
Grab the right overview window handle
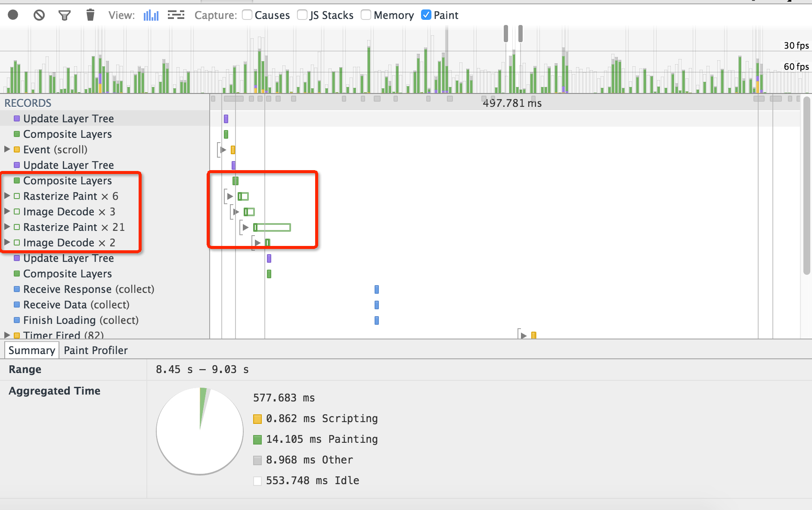tap(521, 33)
